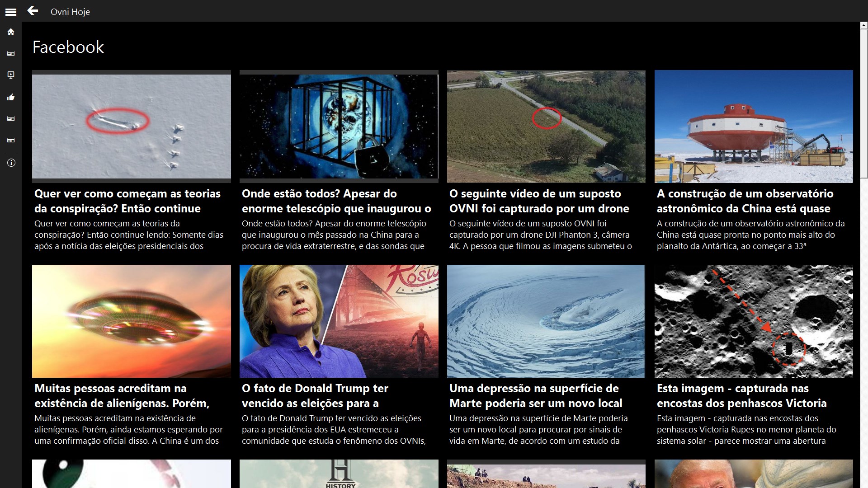Image resolution: width=868 pixels, height=488 pixels.
Task: Open China Antarctic observatory thumbnail
Action: coord(754,127)
